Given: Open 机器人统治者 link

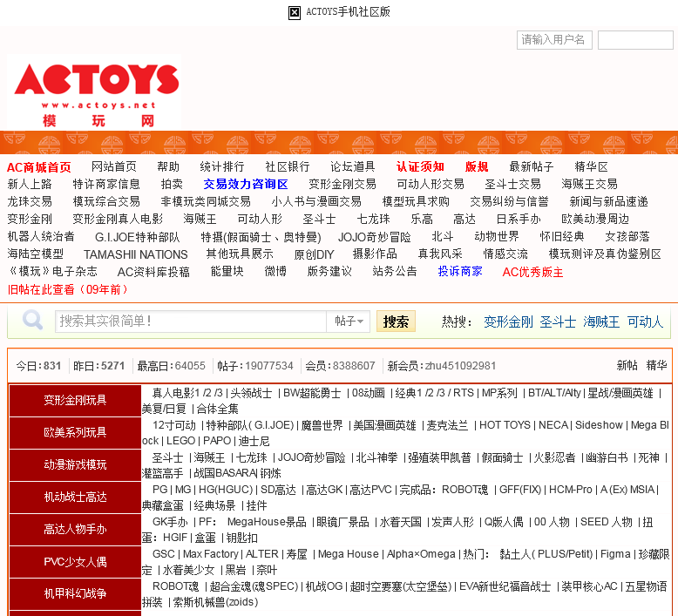Looking at the screenshot, I should pyautogui.click(x=41, y=236).
